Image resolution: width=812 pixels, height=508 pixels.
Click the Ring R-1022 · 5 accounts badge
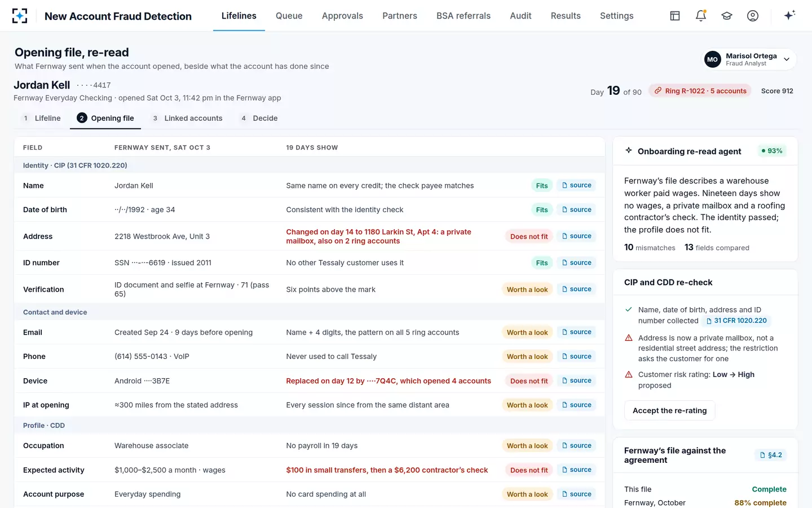pos(700,91)
